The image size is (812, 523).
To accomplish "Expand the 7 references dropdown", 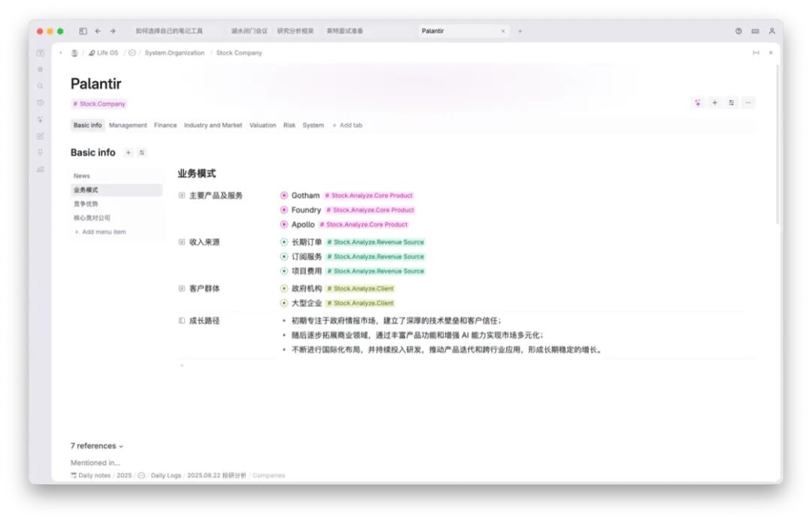I will coord(97,446).
